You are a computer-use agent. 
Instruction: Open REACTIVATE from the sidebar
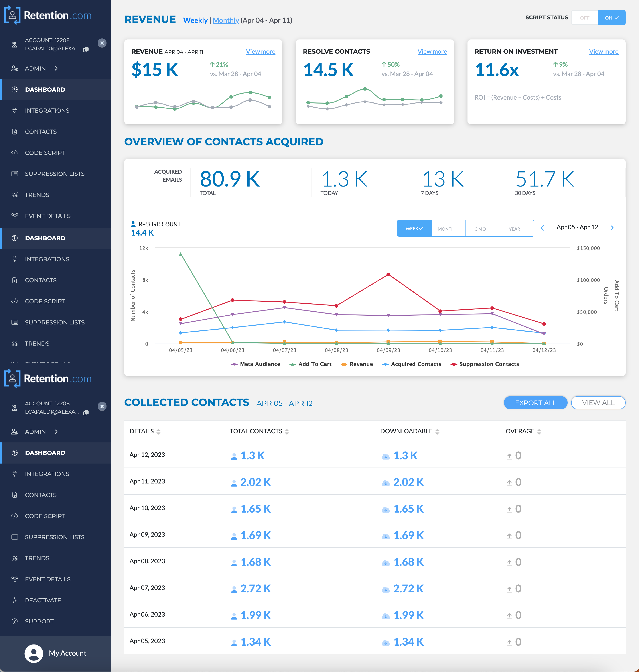click(x=43, y=600)
